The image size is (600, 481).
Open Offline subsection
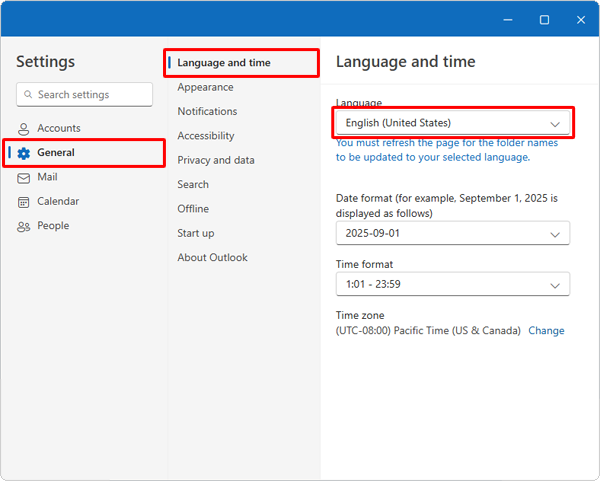pyautogui.click(x=193, y=209)
